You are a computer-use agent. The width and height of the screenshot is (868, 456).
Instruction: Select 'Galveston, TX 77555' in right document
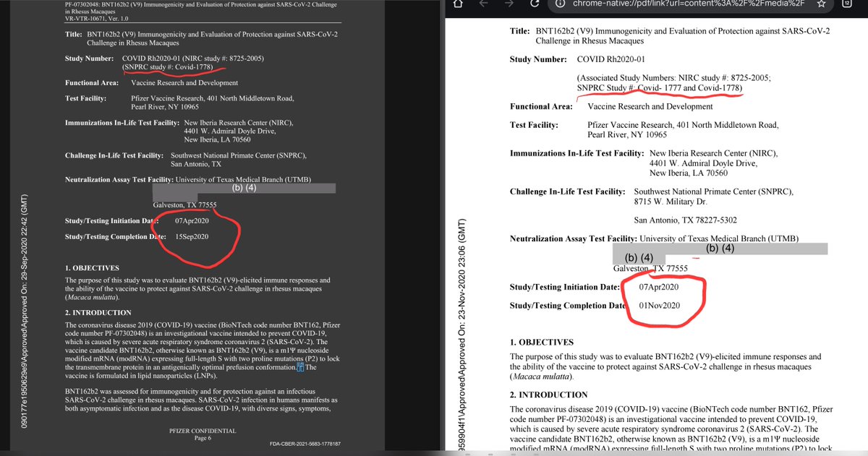click(650, 268)
